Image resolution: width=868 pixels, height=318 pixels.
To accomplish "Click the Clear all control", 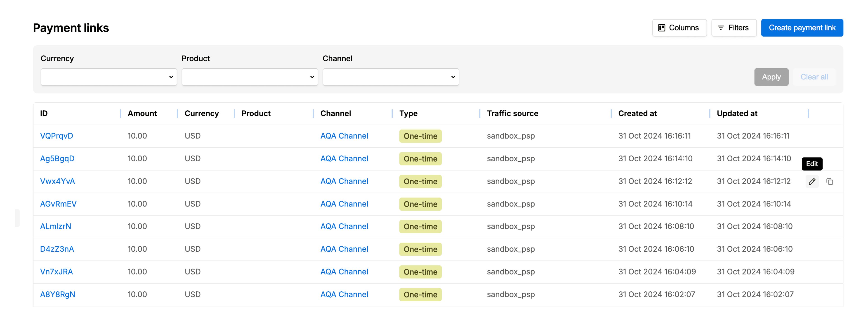I will point(814,77).
